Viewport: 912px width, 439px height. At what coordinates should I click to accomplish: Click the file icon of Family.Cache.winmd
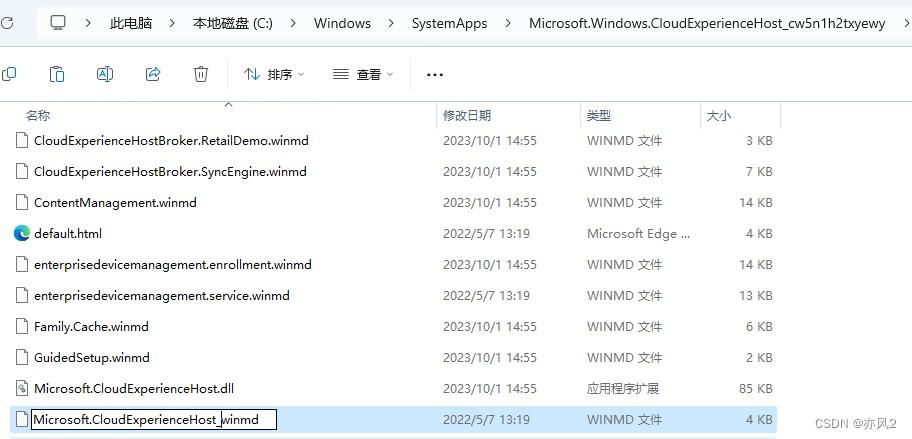(22, 326)
